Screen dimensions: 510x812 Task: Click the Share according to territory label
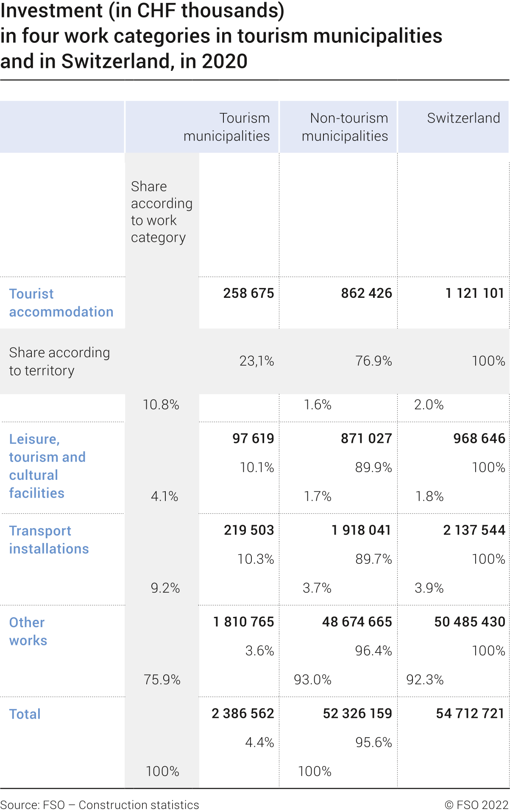[x=59, y=361]
